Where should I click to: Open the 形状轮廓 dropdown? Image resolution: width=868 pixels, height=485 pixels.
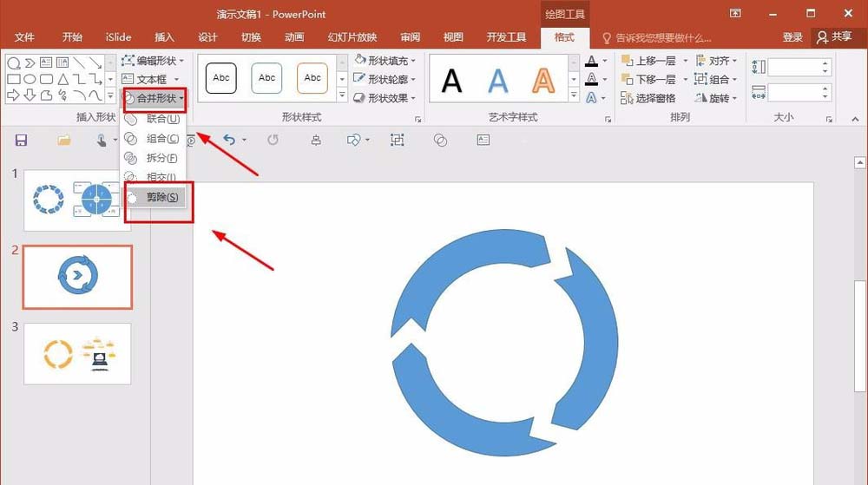click(x=385, y=79)
